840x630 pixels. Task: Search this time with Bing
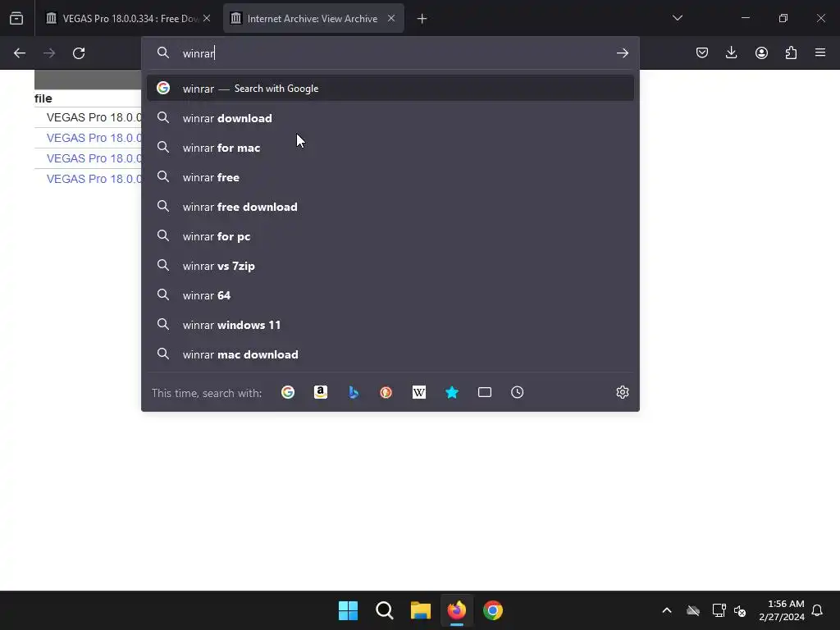(354, 392)
